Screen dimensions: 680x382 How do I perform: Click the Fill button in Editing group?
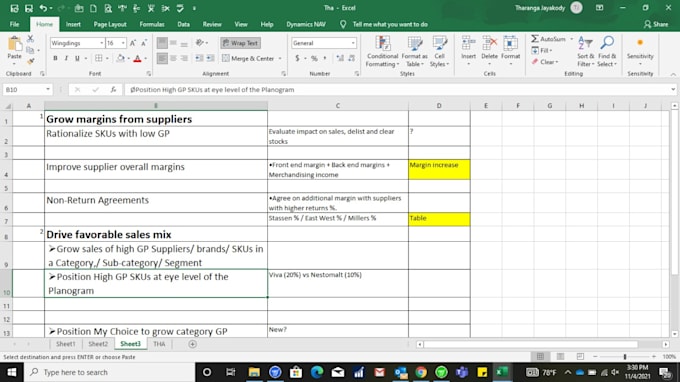click(x=542, y=50)
